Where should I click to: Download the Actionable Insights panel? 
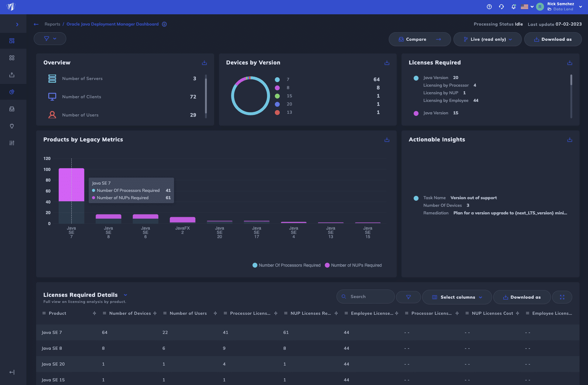[x=570, y=140]
